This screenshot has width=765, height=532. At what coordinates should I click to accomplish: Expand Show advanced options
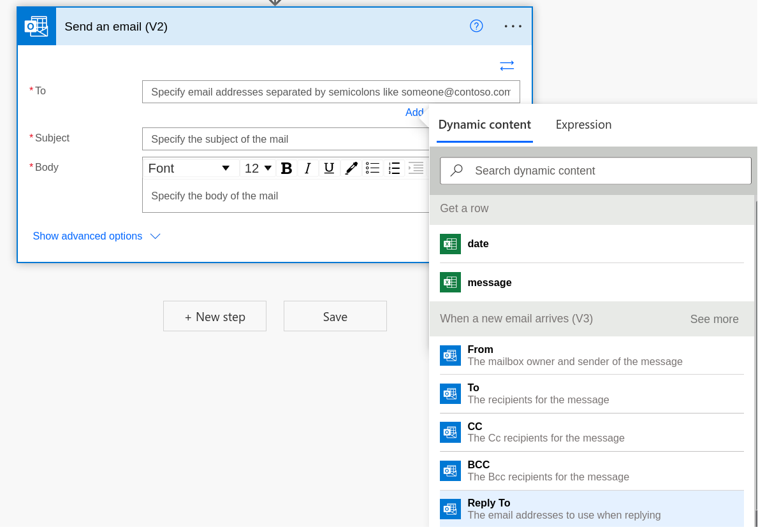[87, 236]
